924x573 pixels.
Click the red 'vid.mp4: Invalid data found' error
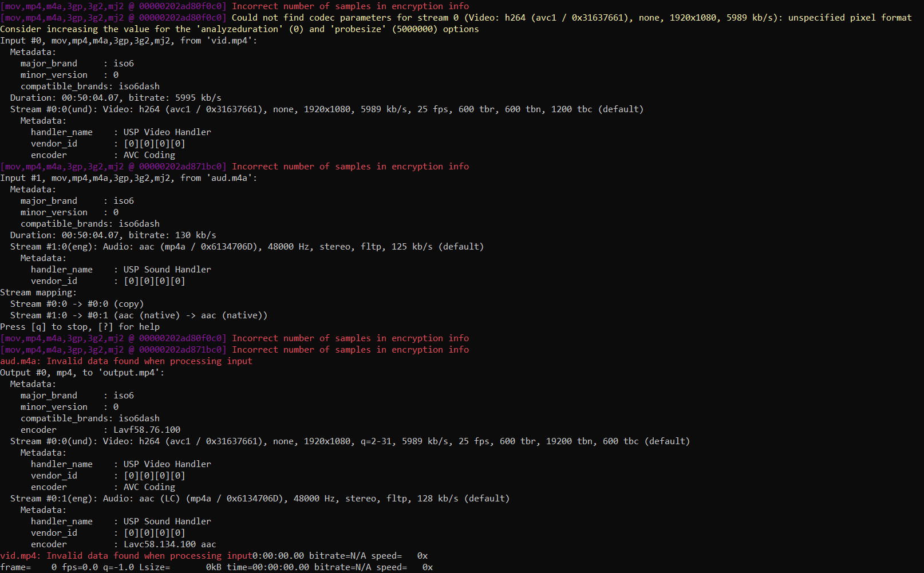126,556
